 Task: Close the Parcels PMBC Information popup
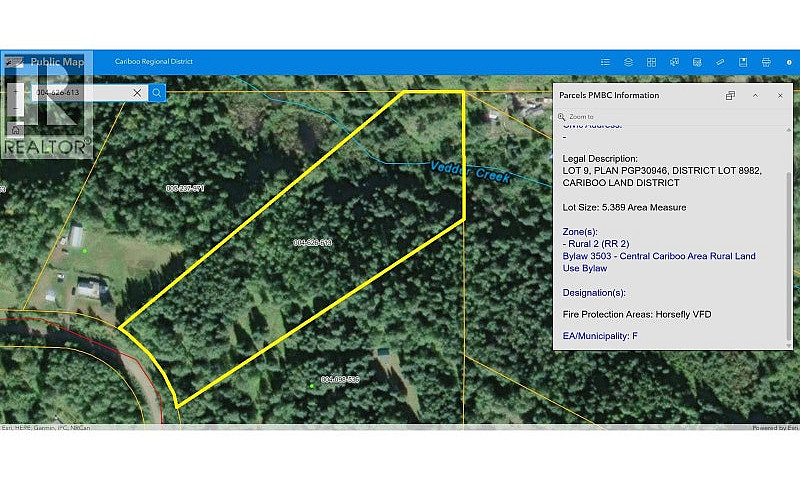point(780,95)
